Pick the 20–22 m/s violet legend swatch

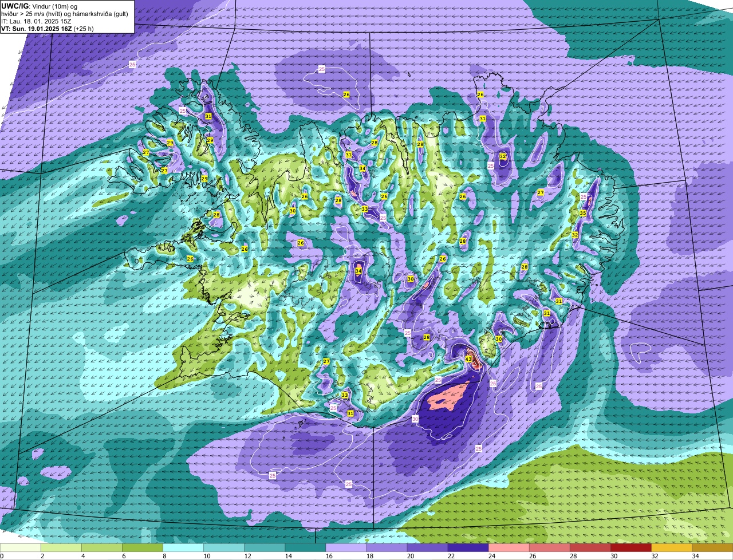(427, 548)
